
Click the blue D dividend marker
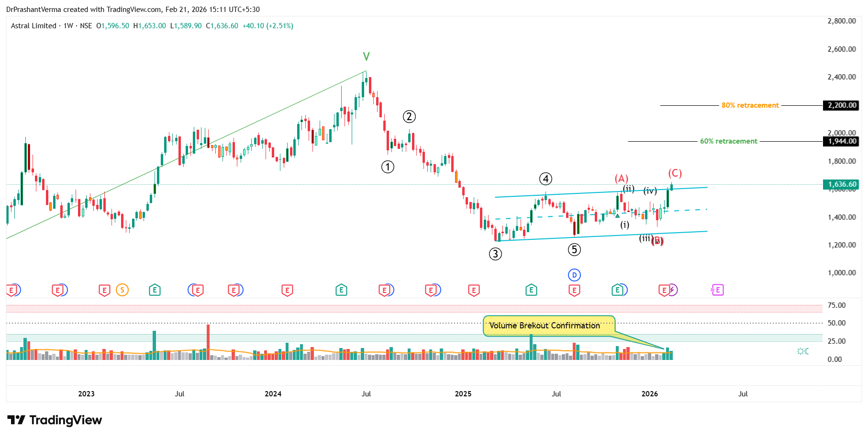[x=574, y=275]
